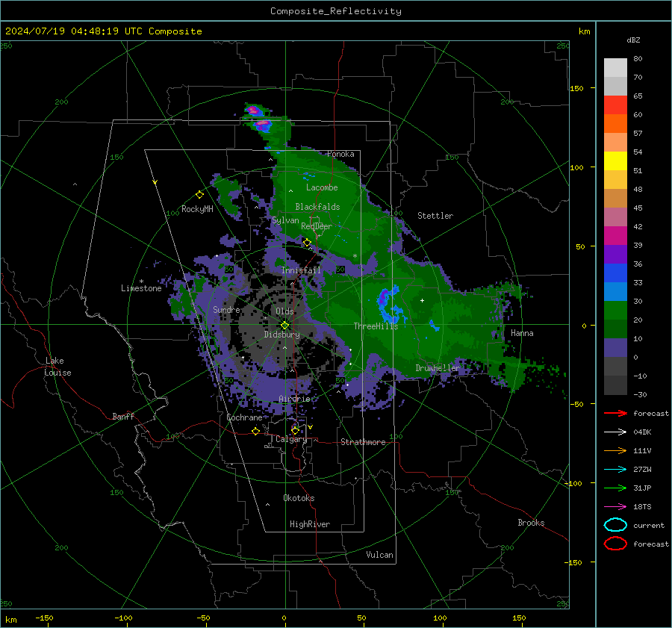Click the red forecast arrow in legend

(615, 413)
